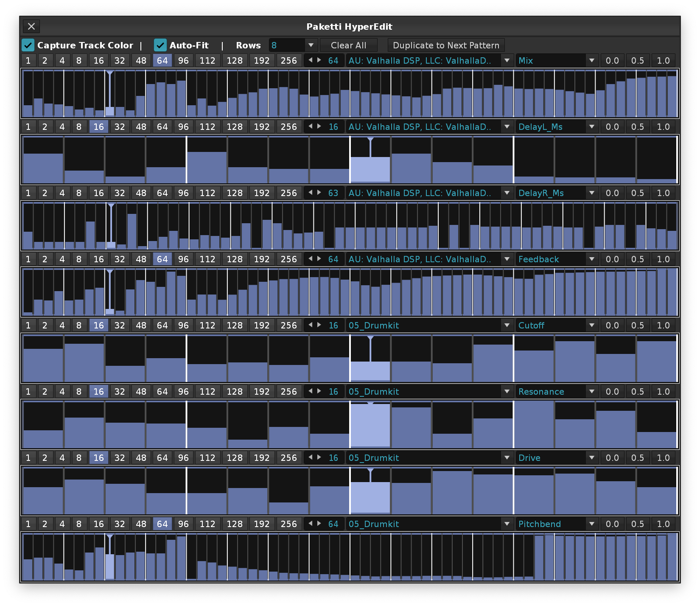Select step count 32 in the DelayR_Ms row
Screen dimensions: 700x606
pos(120,193)
